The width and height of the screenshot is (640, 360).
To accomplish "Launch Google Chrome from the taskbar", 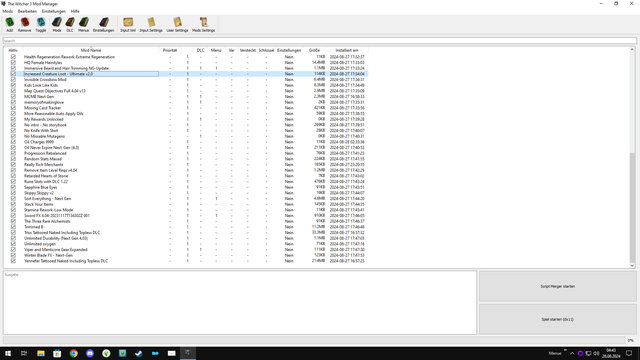I will pos(73,353).
